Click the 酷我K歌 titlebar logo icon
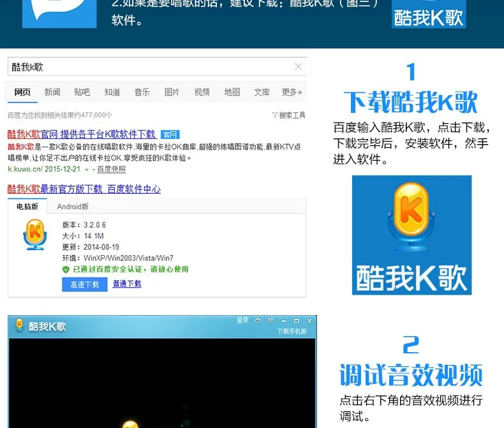 click(x=19, y=325)
